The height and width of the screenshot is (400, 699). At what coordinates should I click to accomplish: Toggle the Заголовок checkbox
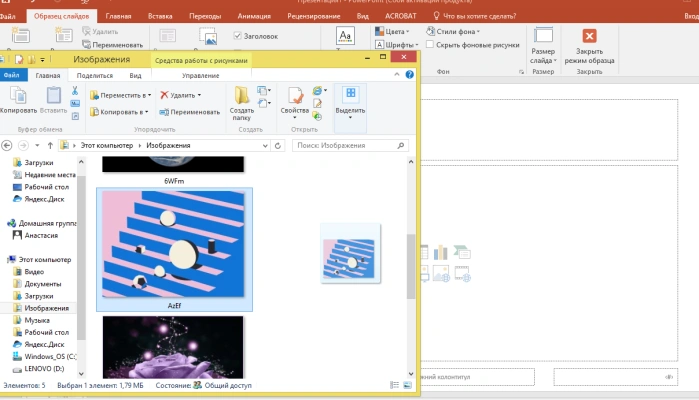pos(237,36)
